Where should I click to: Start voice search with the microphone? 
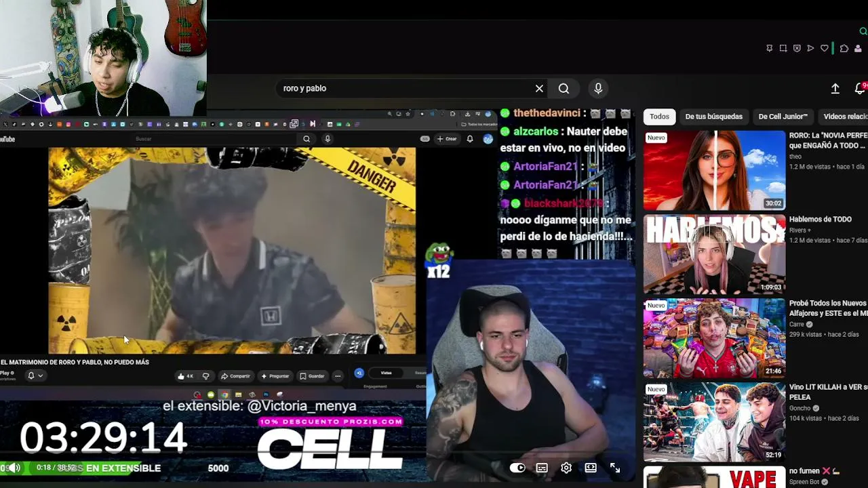(x=598, y=88)
